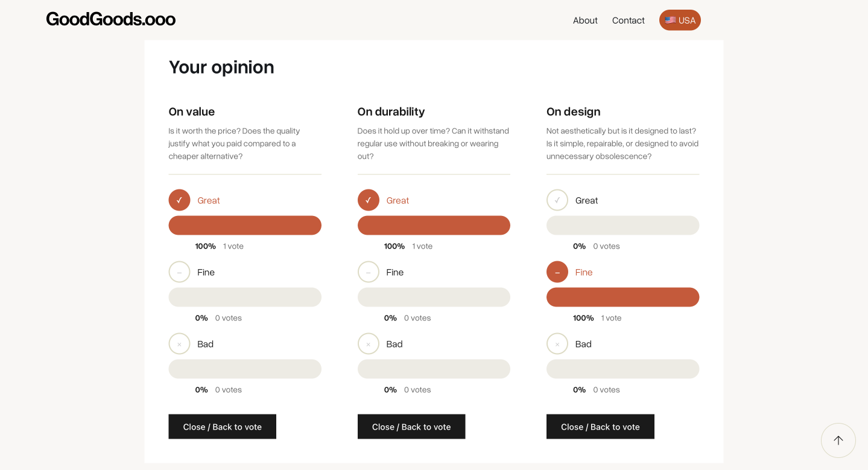Select the Fine rating under On value

[x=206, y=272]
